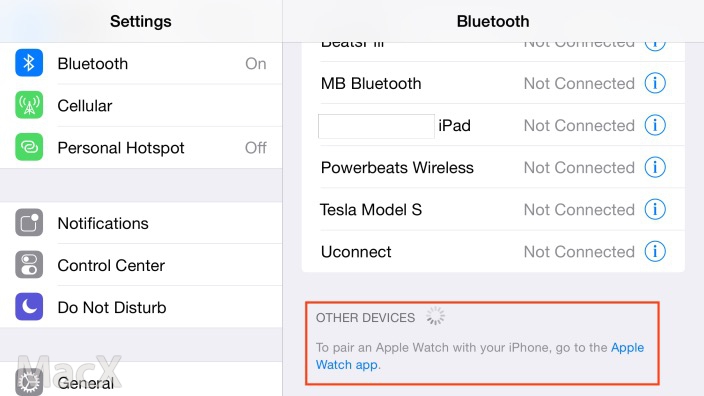Tap the Do Not Disturb moon icon
This screenshot has width=704, height=396.
click(29, 307)
